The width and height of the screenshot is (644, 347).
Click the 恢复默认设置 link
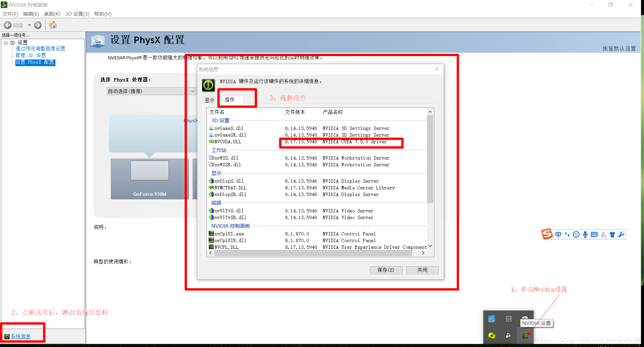[619, 48]
